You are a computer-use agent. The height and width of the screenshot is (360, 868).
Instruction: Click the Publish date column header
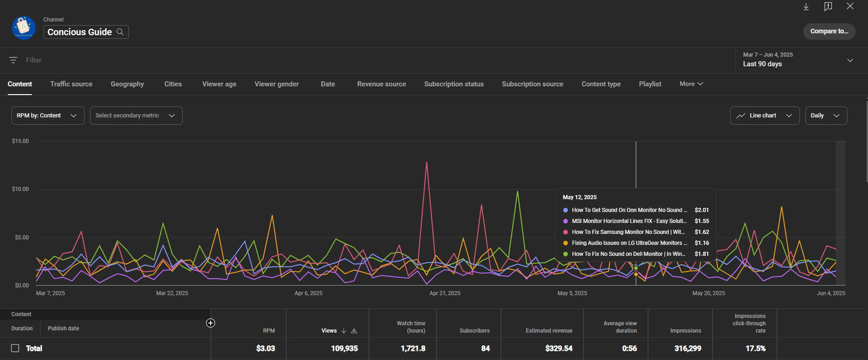tap(64, 328)
